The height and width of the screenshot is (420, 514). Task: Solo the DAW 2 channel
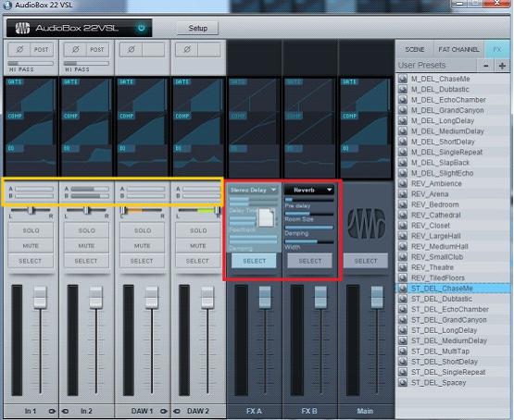coord(197,230)
